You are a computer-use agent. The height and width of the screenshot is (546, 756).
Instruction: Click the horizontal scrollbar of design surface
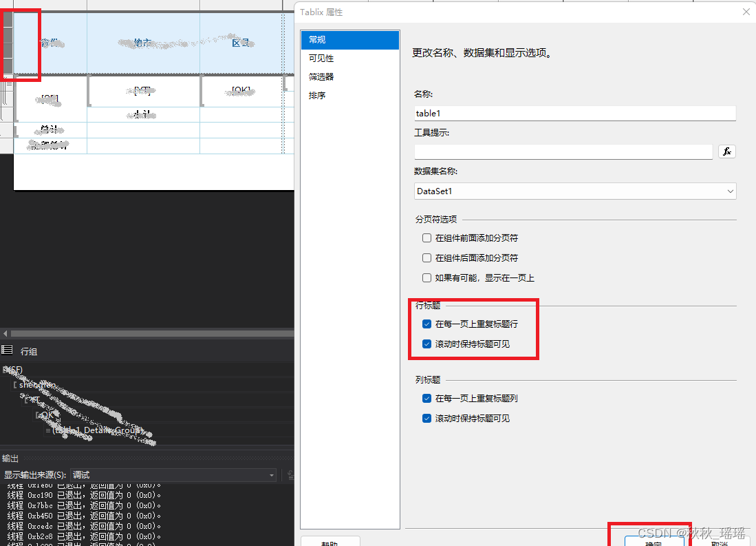pyautogui.click(x=152, y=333)
